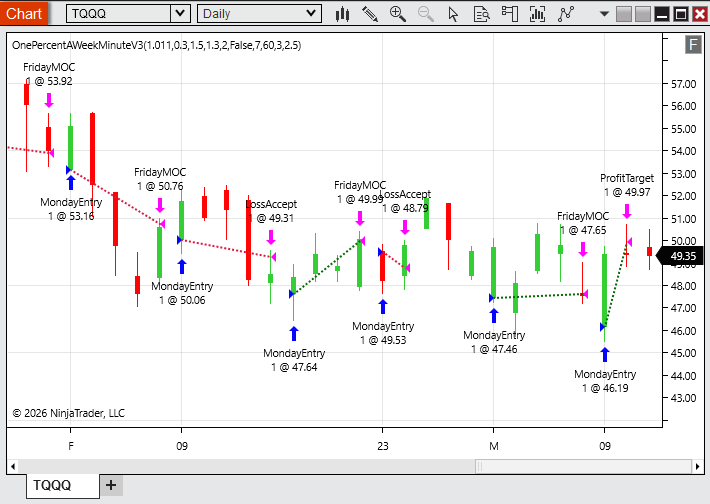710x504 pixels.
Task: Click the 49.35 current price marker
Action: (x=679, y=256)
